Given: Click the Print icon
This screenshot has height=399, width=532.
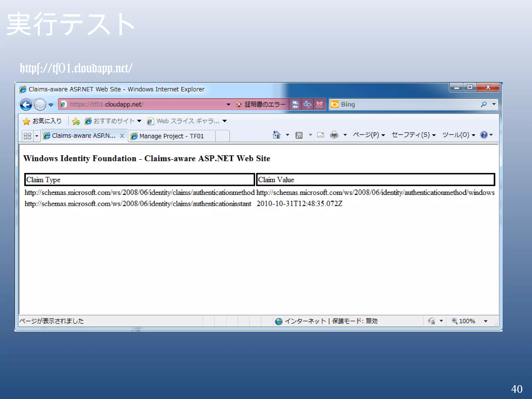Looking at the screenshot, I should pyautogui.click(x=334, y=135).
